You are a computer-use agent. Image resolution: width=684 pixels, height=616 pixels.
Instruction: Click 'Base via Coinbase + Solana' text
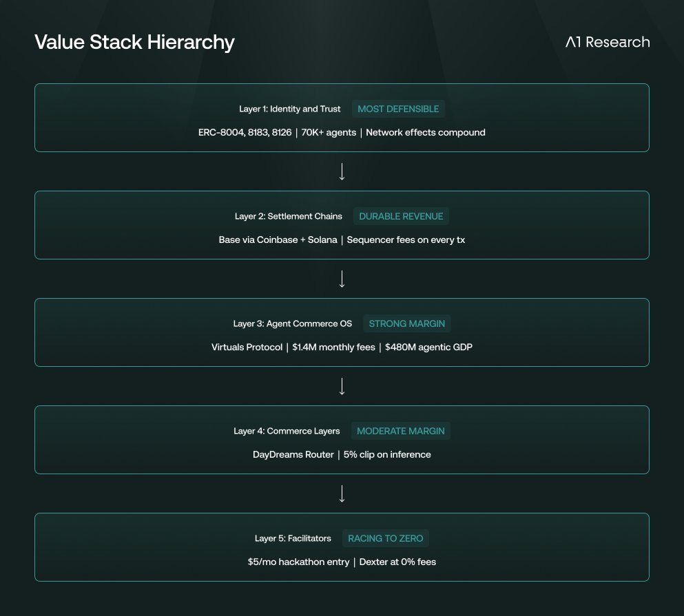tap(278, 240)
